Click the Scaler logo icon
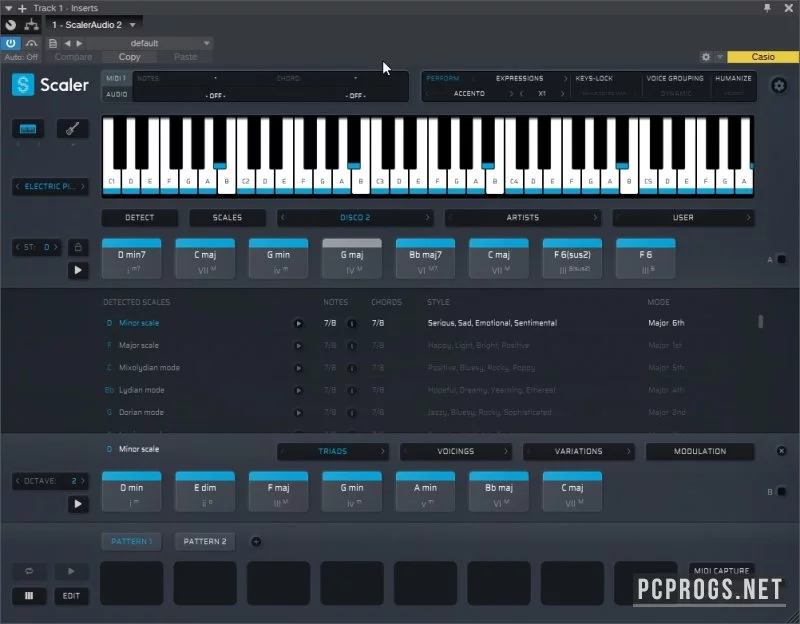This screenshot has height=624, width=800. 23,84
